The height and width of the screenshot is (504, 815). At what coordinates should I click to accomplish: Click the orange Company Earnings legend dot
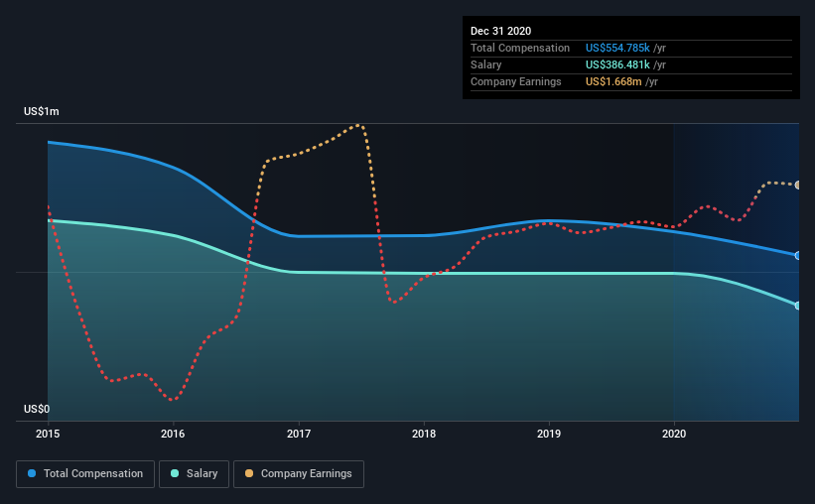click(x=249, y=473)
